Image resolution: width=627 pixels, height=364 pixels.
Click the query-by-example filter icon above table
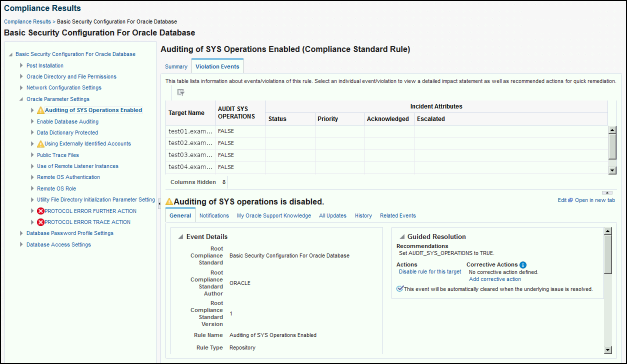point(181,92)
